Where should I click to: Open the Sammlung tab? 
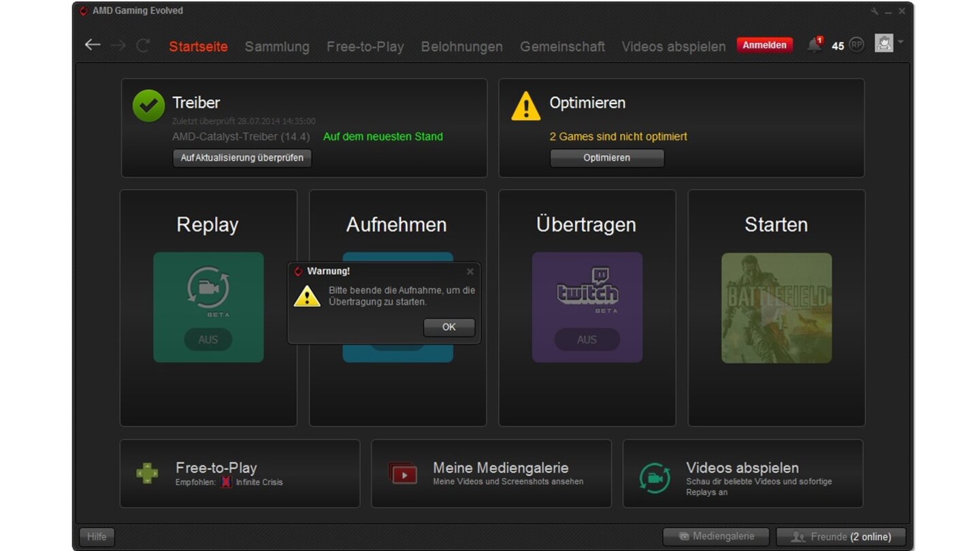coord(276,46)
